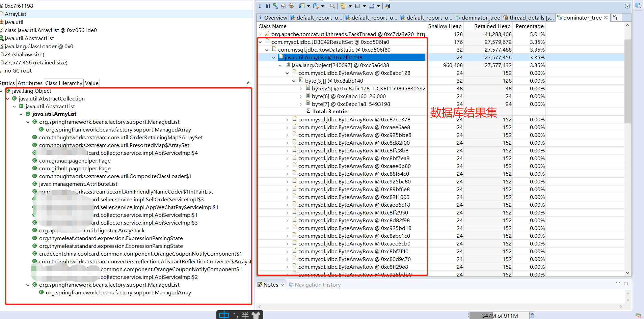Click the perspective icon at top right corner
The width and height of the screenshot is (644, 319).
click(x=638, y=5)
